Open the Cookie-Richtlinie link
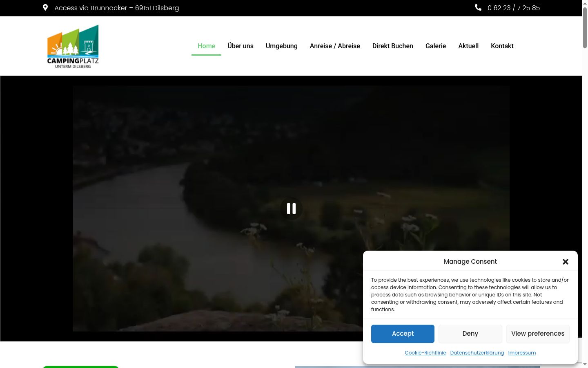The width and height of the screenshot is (588, 368). click(x=425, y=353)
